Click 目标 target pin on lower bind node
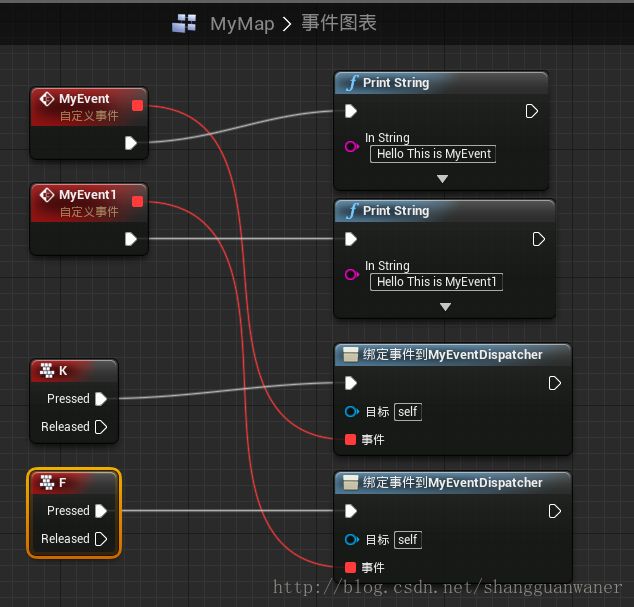The width and height of the screenshot is (634, 607). click(352, 539)
